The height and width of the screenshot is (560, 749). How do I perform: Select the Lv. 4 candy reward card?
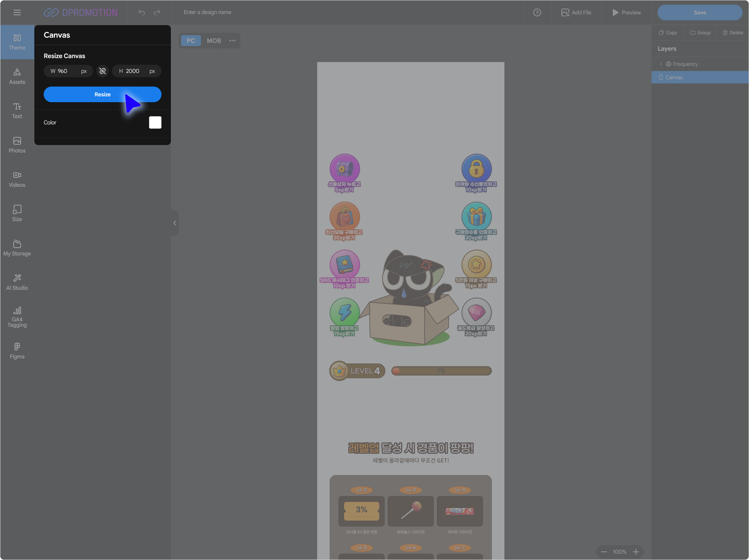click(460, 511)
